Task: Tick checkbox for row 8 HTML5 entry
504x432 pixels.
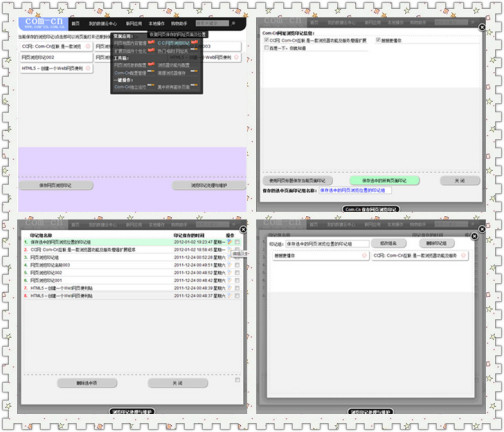Action: (237, 296)
